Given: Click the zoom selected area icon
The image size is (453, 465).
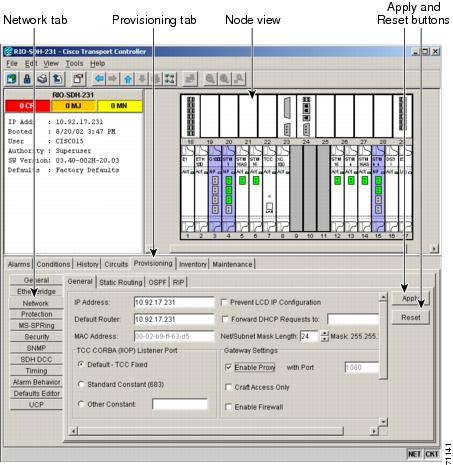Looking at the screenshot, I should tap(239, 79).
